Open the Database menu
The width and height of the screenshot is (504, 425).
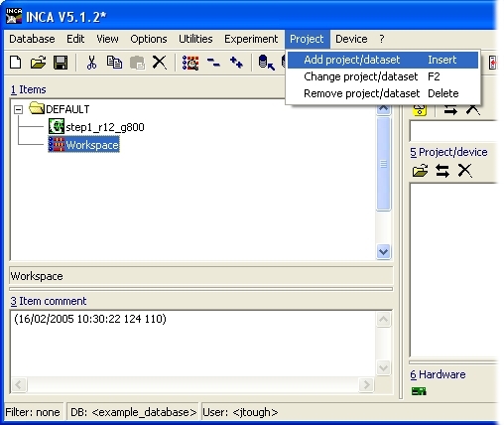[x=32, y=39]
